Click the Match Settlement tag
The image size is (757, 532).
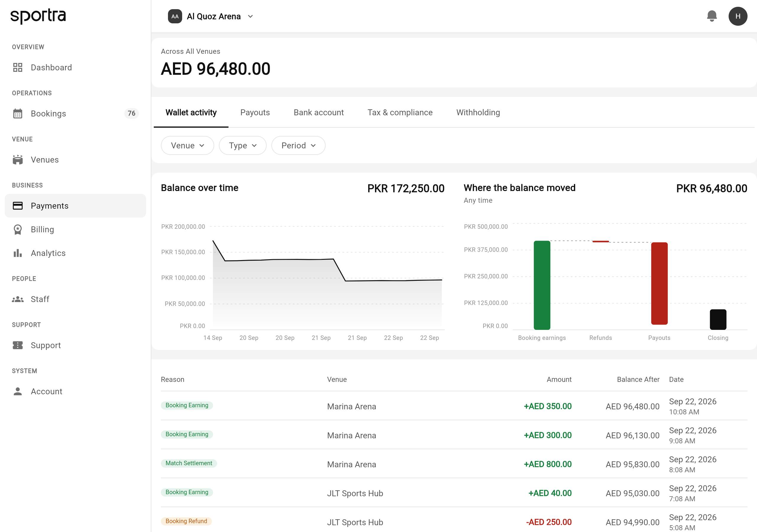coord(189,463)
